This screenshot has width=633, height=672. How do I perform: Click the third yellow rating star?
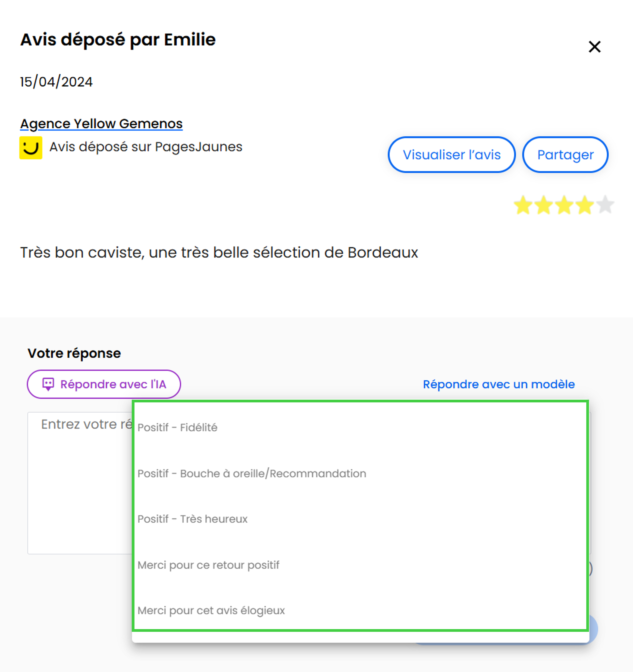(564, 205)
